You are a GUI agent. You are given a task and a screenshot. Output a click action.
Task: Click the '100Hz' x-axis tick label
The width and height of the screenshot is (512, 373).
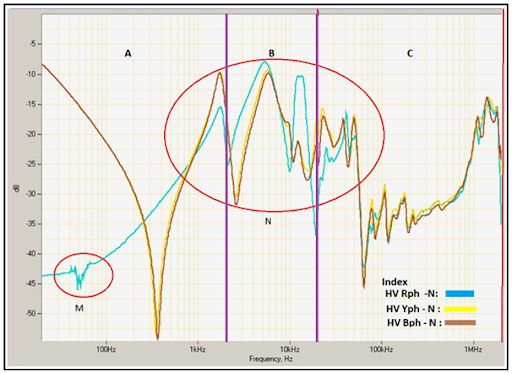pyautogui.click(x=106, y=350)
